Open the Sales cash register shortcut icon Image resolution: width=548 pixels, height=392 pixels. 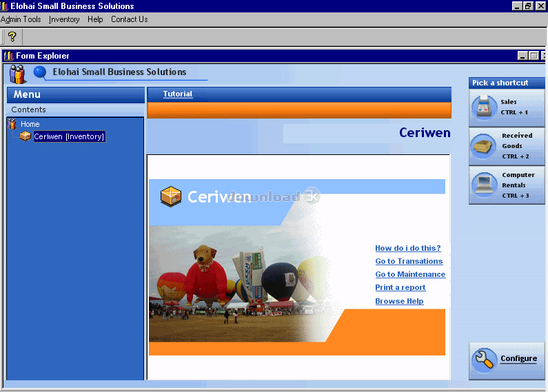pos(484,107)
